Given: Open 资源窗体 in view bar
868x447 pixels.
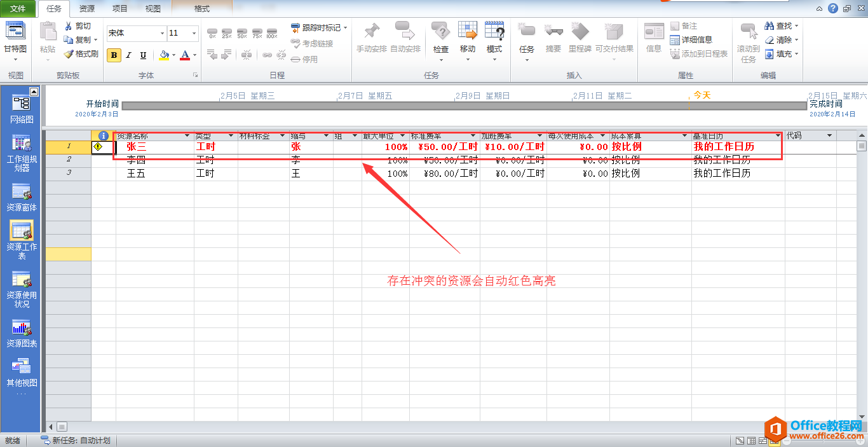Looking at the screenshot, I should coord(22,197).
